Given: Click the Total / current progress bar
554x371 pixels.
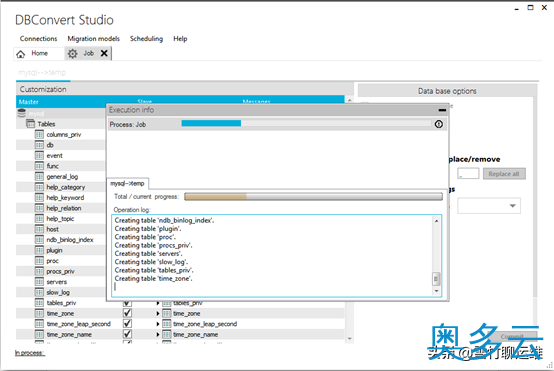Looking at the screenshot, I should click(x=313, y=197).
